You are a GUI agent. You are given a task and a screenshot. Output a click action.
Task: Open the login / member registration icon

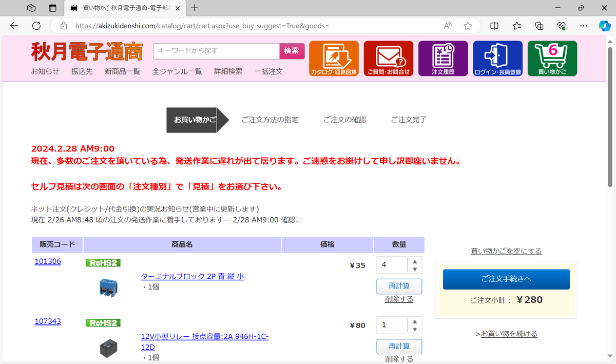(x=497, y=59)
